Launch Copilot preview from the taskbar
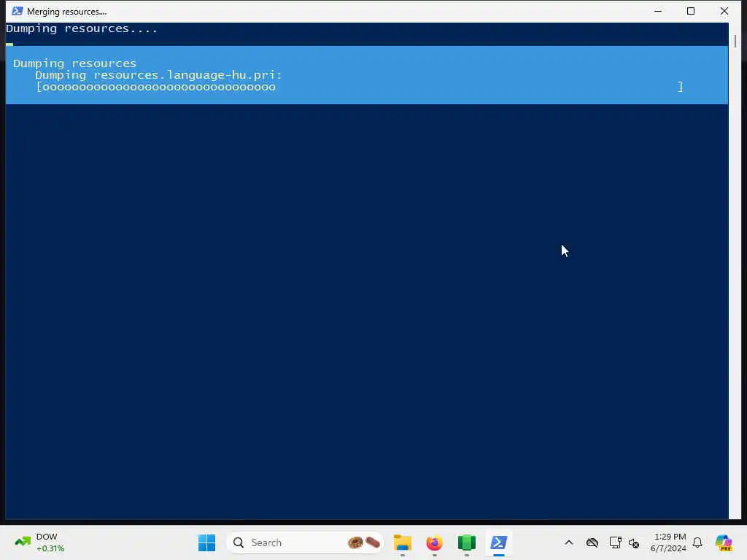Screen dimensions: 747x560 [x=724, y=542]
